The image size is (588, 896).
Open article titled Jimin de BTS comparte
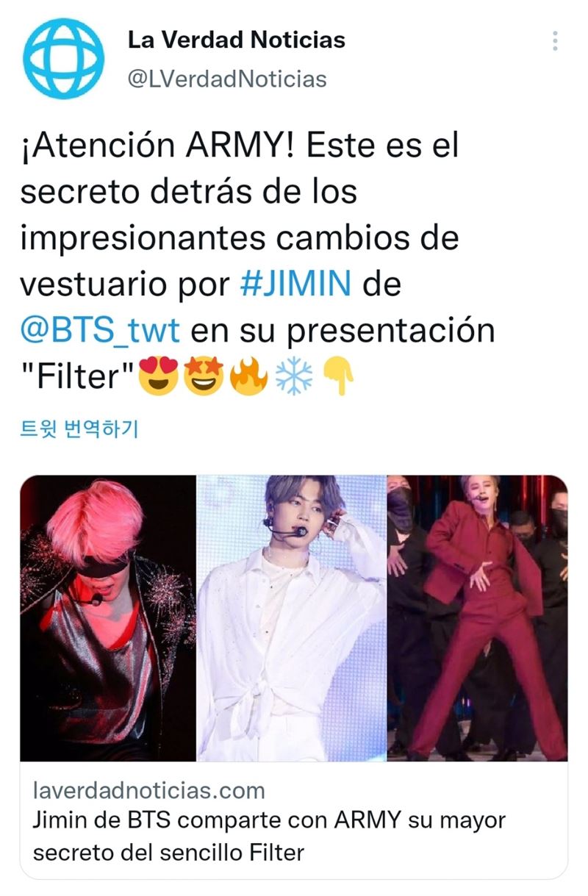269,836
